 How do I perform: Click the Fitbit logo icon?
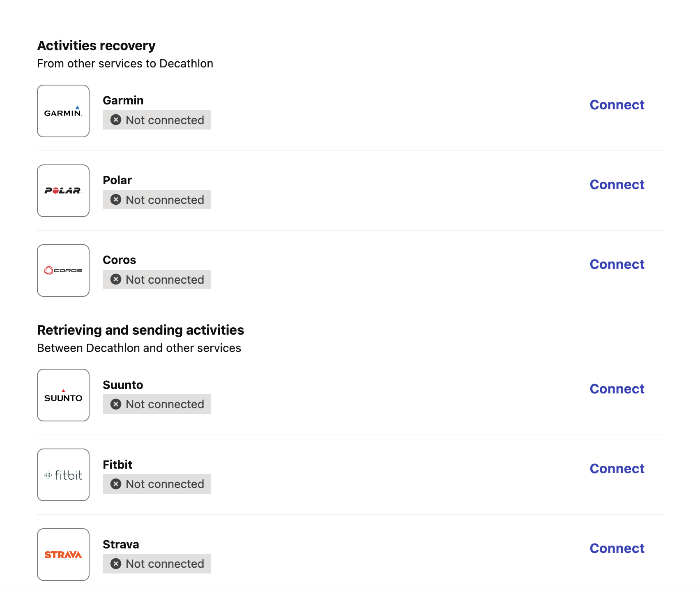pyautogui.click(x=63, y=475)
